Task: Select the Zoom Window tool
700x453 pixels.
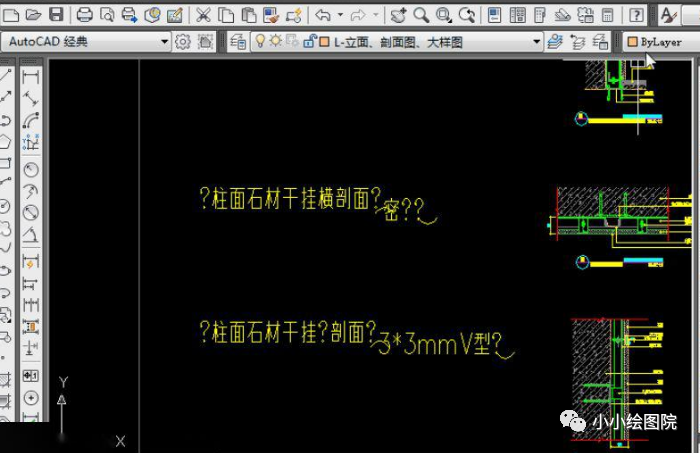Action: 444,16
